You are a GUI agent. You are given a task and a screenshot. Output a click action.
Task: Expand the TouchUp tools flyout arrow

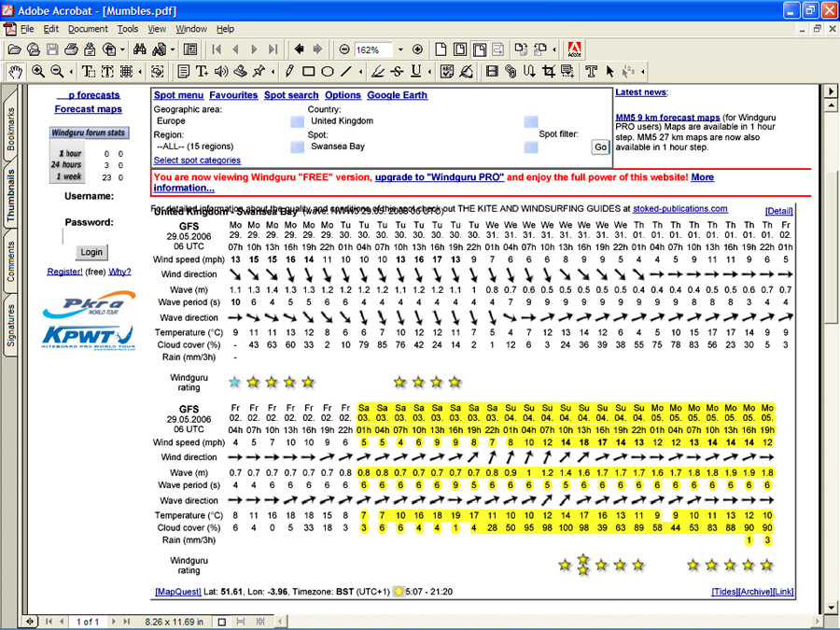(642, 71)
